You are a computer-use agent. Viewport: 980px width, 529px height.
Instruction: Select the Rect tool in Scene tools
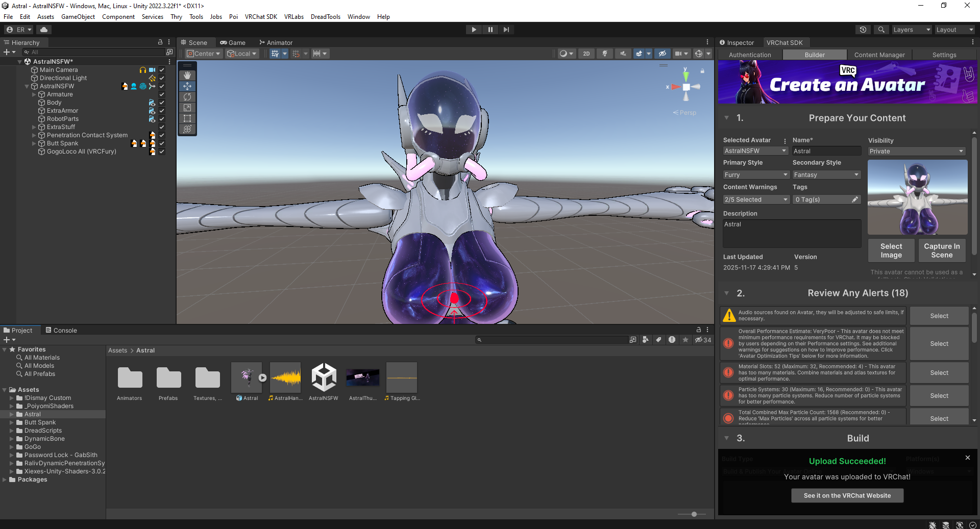187,118
